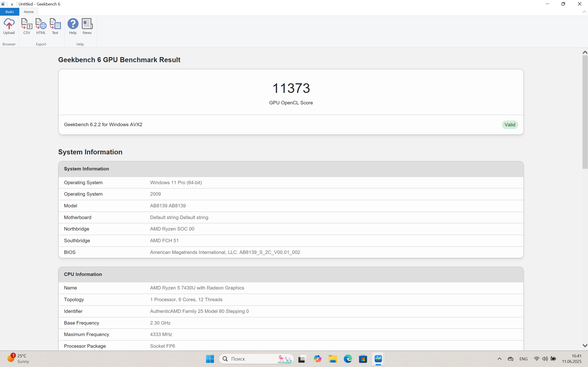The height and width of the screenshot is (367, 588).
Task: Click the Valid badge
Action: pyautogui.click(x=509, y=125)
